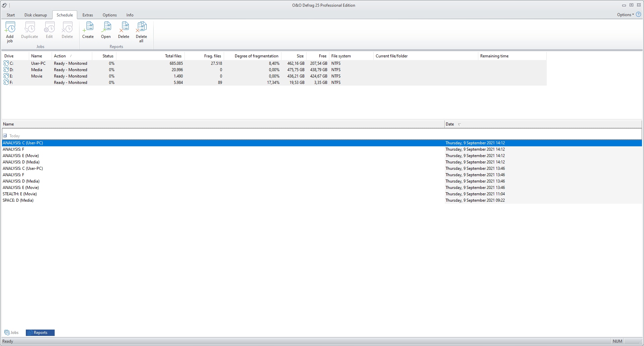
Task: Click the Movie drive name cell
Action: [37, 76]
